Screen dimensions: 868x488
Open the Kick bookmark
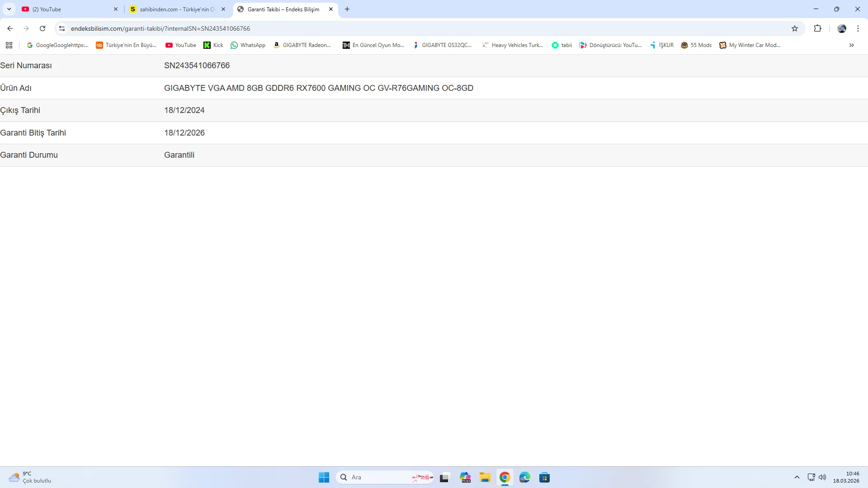click(x=213, y=45)
